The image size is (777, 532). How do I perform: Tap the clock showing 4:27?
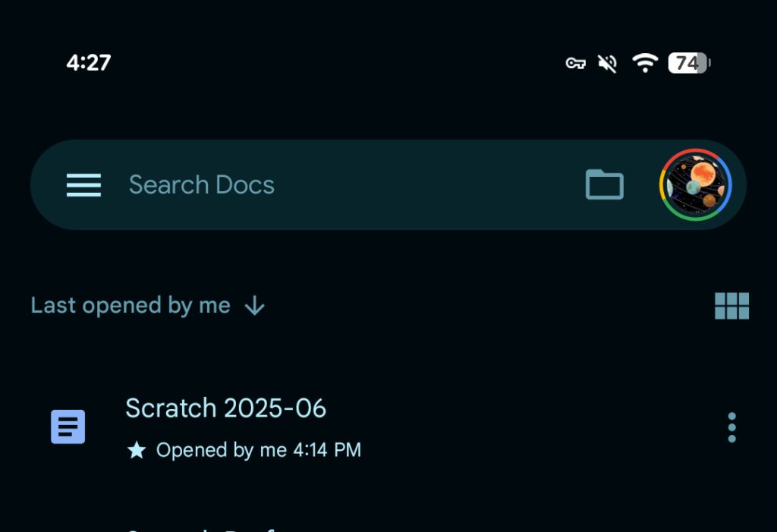pyautogui.click(x=87, y=63)
